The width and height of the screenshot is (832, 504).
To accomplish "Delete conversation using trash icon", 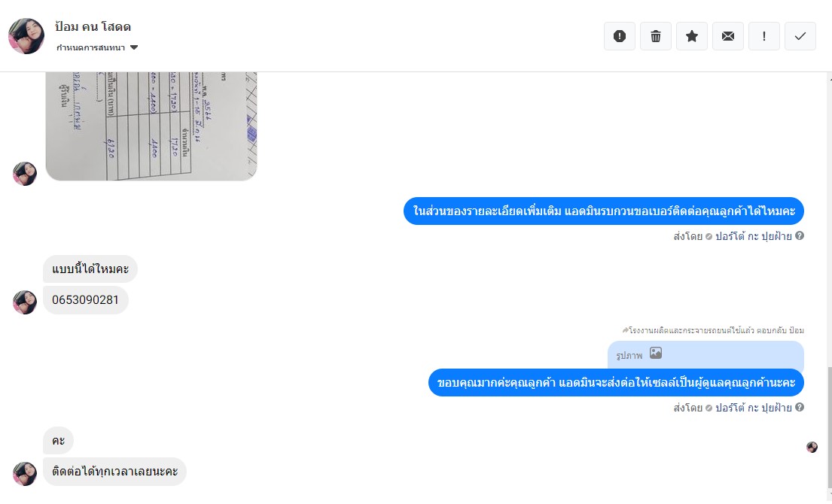I will (655, 36).
